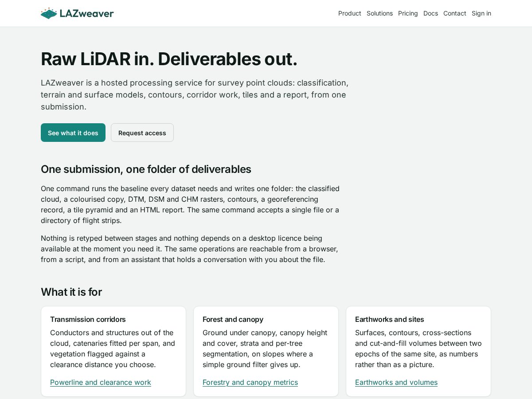Image resolution: width=532 pixels, height=399 pixels.
Task: Open the Powerline and clearance work link
Action: (x=101, y=382)
